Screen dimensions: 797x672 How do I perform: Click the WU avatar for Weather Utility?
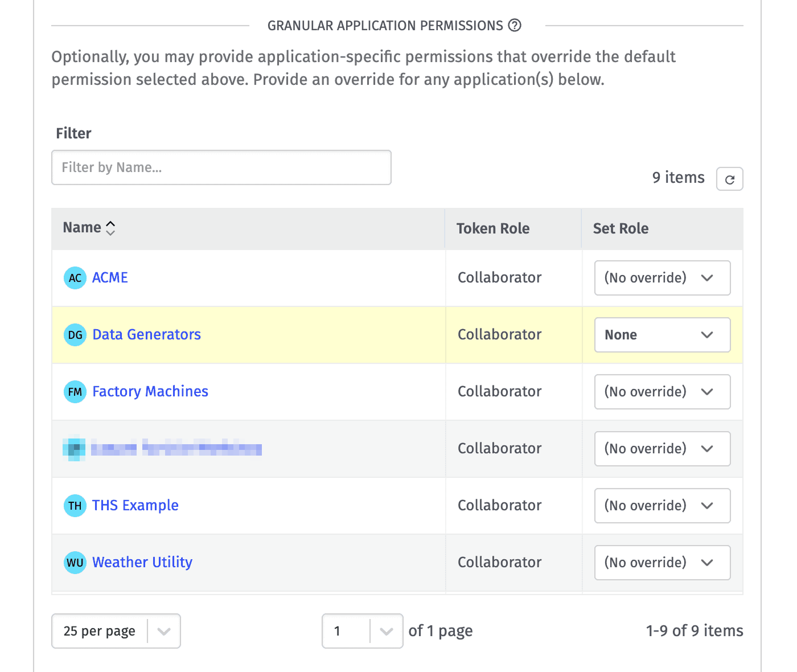(75, 563)
